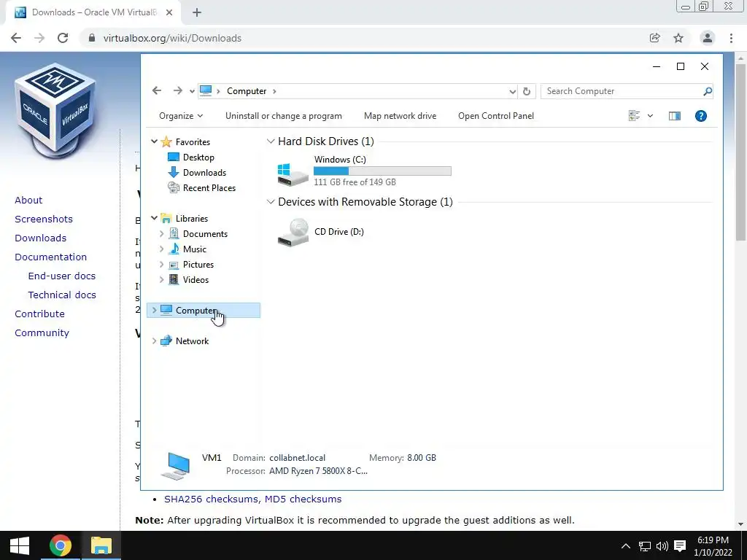Screen dimensions: 747x560
Task: Click the search magnifier icon
Action: [708, 91]
